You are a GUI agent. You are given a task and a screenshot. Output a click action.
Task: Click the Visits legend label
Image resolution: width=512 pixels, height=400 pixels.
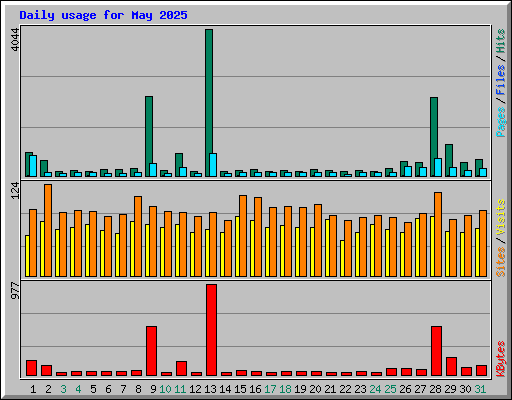coord(501,218)
